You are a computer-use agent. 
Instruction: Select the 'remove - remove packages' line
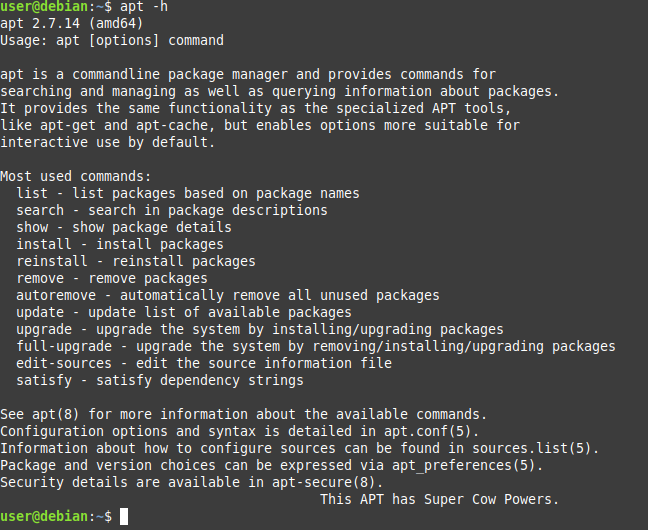(x=112, y=278)
